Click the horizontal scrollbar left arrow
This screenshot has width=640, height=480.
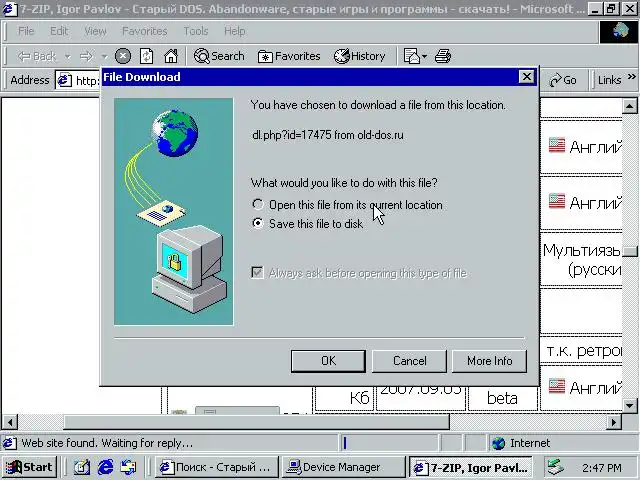point(10,422)
